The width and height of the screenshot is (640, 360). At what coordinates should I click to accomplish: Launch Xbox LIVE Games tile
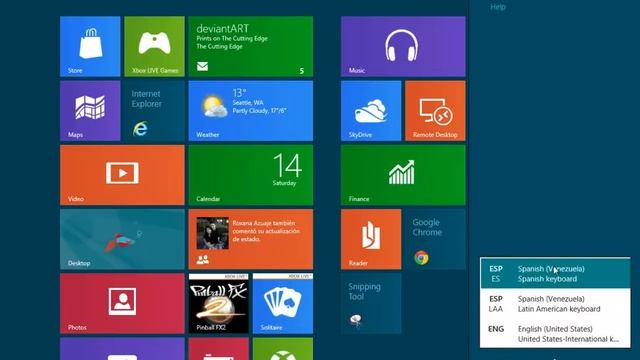pos(154,47)
